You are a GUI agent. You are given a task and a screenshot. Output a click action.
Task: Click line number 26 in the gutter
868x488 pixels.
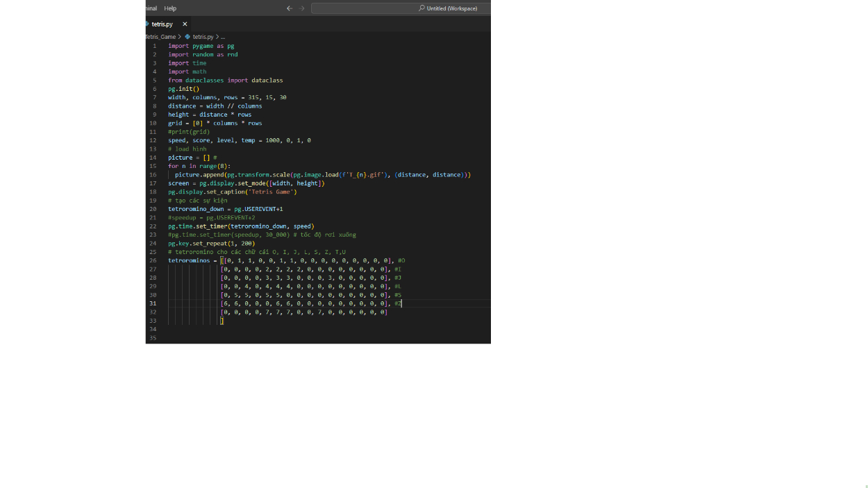coord(153,261)
